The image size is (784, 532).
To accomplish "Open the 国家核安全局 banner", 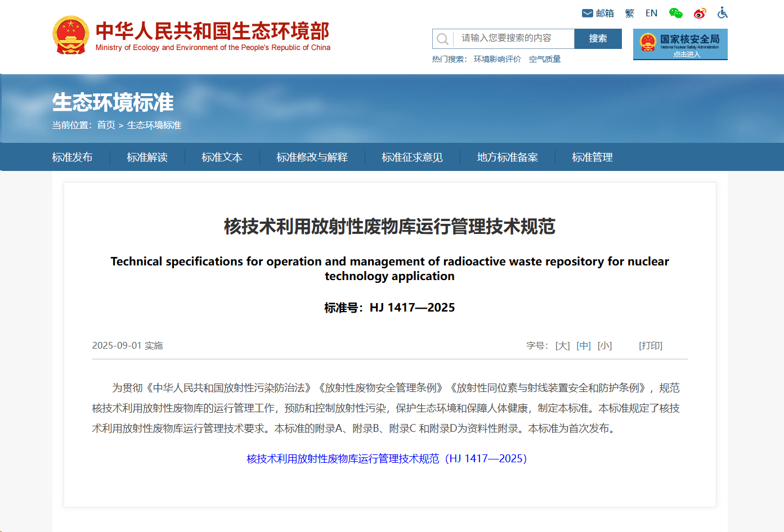I will click(680, 44).
